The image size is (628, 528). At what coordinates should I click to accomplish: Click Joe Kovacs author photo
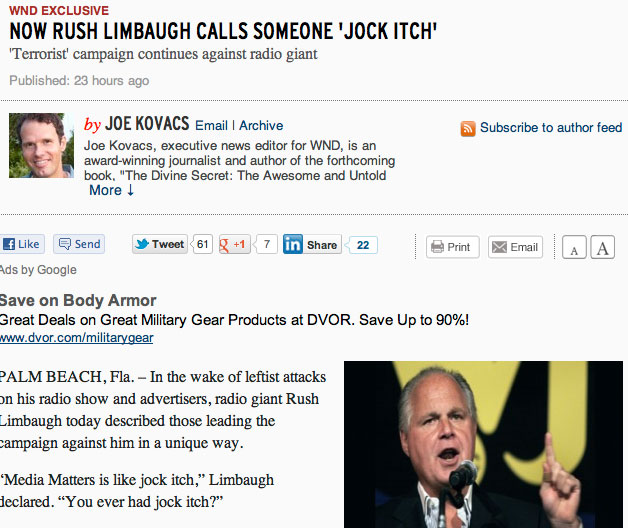42,145
